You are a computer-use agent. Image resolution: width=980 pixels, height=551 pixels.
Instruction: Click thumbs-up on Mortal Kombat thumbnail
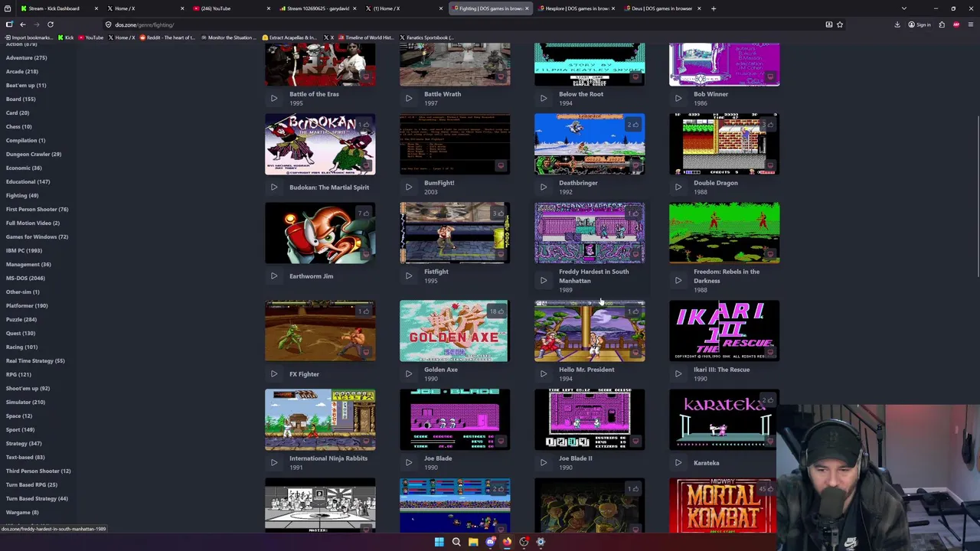(x=766, y=489)
